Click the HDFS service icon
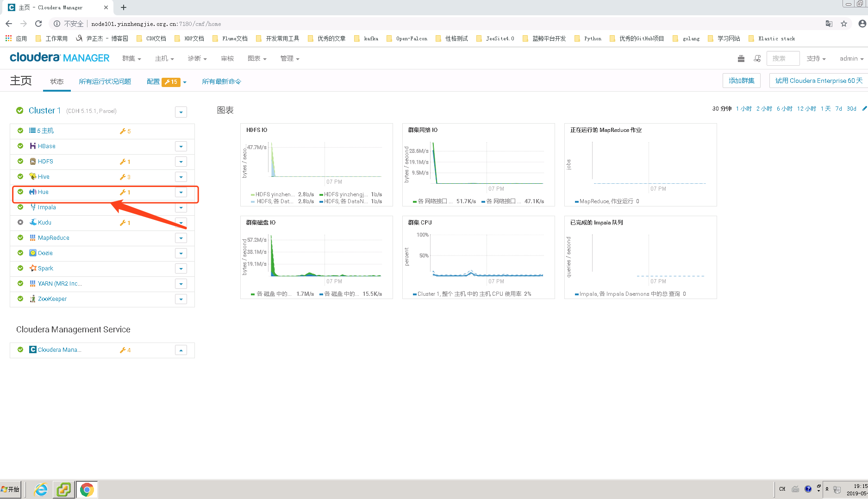This screenshot has width=868, height=499. click(x=32, y=161)
